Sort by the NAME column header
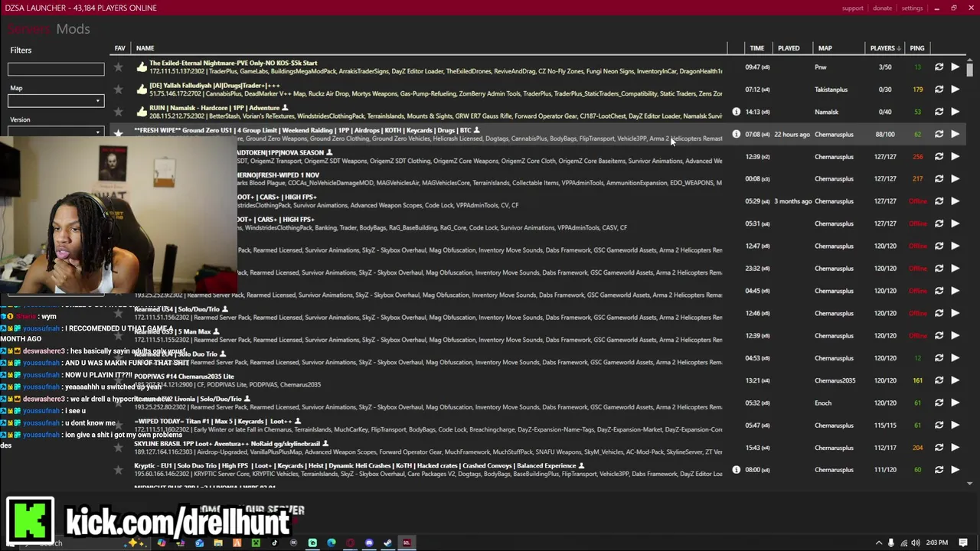The width and height of the screenshot is (980, 551). tap(145, 48)
